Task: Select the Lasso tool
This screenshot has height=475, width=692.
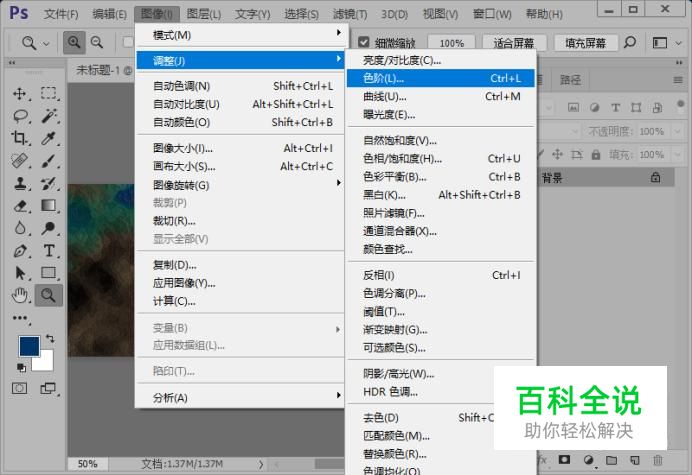Action: coord(19,116)
